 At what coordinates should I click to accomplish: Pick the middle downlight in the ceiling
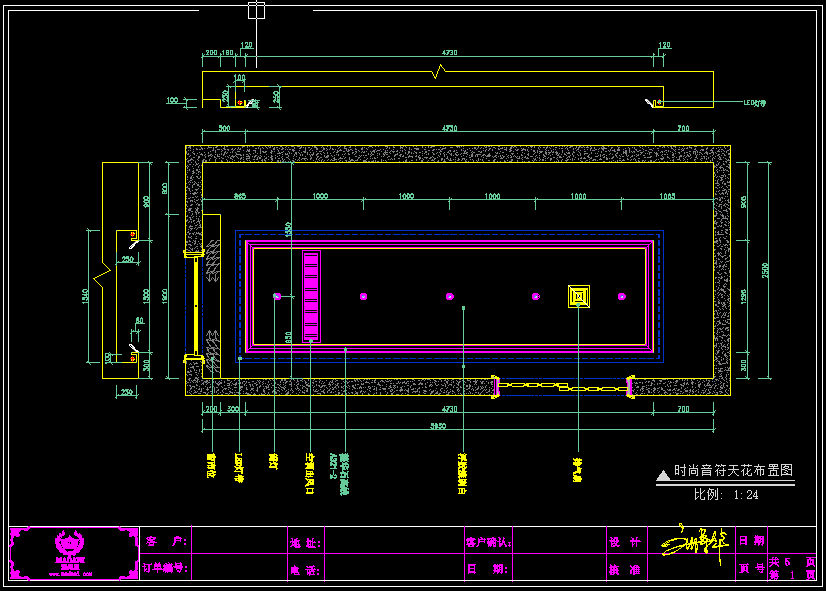[449, 296]
